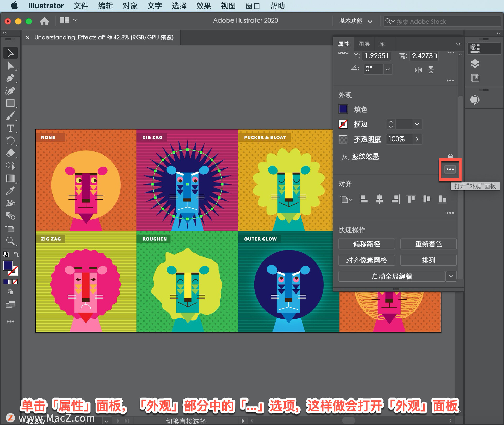Click vertical align bottom icon
Viewport: 504px width, 425px height.
pyautogui.click(x=442, y=199)
